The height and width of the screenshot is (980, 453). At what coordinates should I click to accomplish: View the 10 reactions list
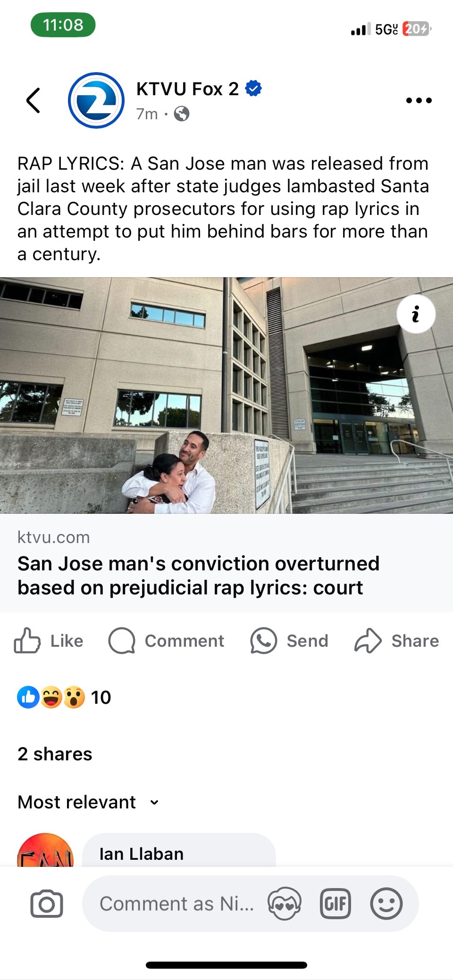(64, 697)
